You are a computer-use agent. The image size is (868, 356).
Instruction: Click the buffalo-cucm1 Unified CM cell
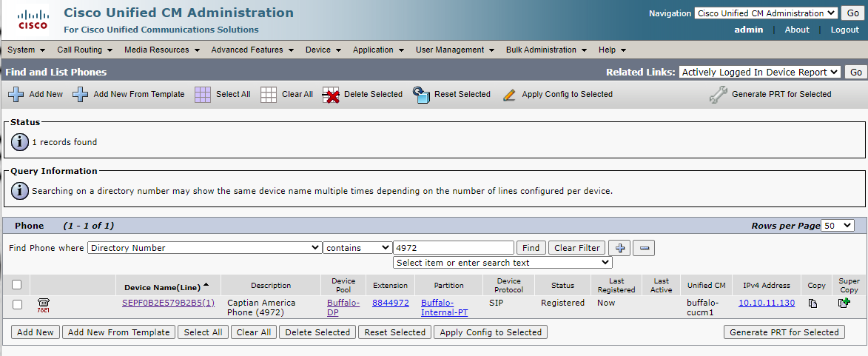(x=702, y=308)
